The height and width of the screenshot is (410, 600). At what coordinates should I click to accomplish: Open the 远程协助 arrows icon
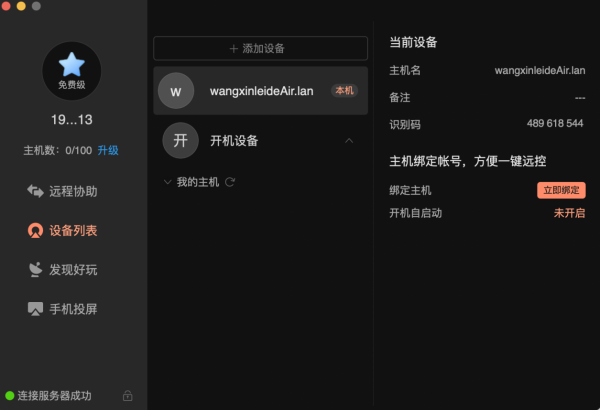[x=35, y=191]
